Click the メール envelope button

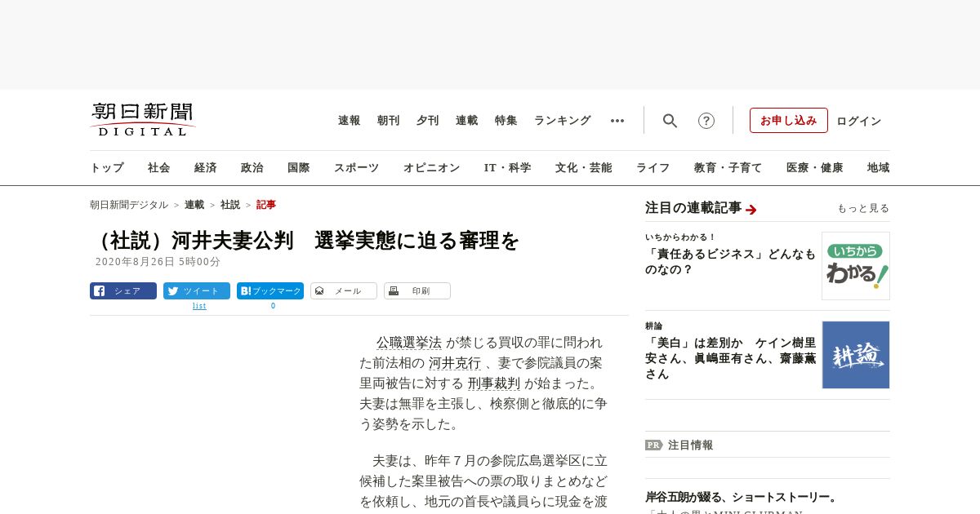tap(344, 291)
